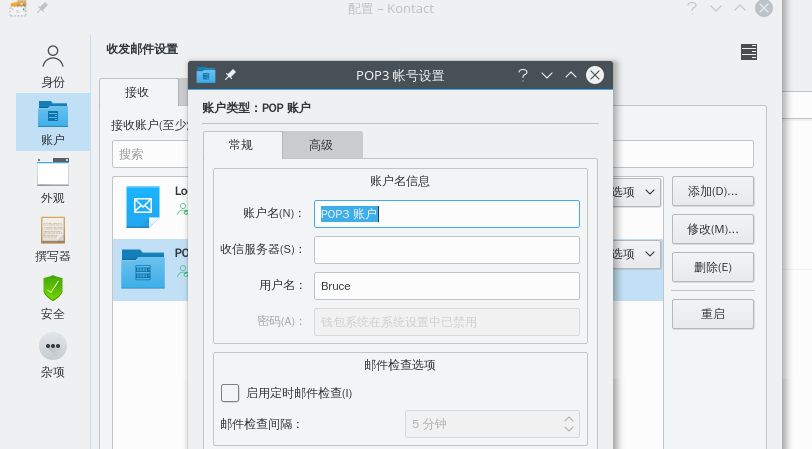Click the 账户名(N) input field
The width and height of the screenshot is (812, 449).
(x=446, y=214)
